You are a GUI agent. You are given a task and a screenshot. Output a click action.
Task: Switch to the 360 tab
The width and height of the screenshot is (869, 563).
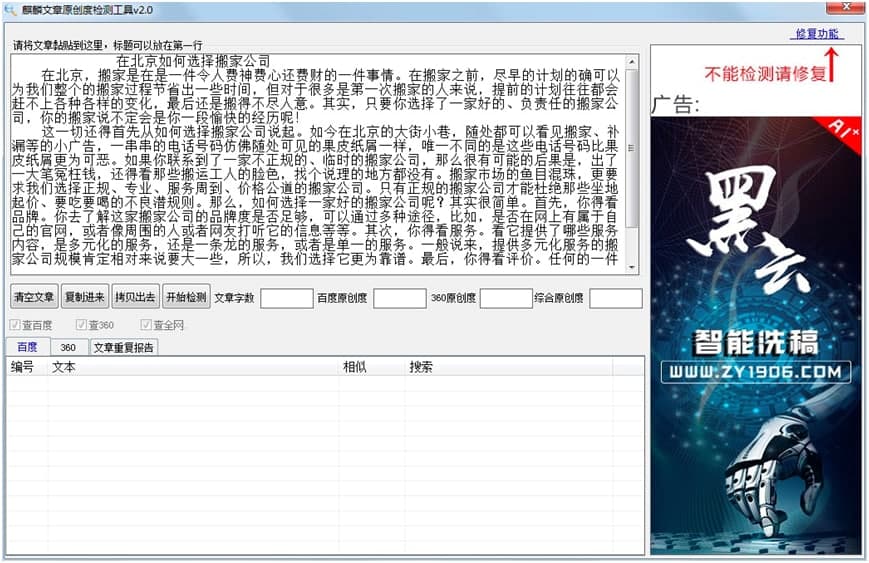(x=69, y=347)
